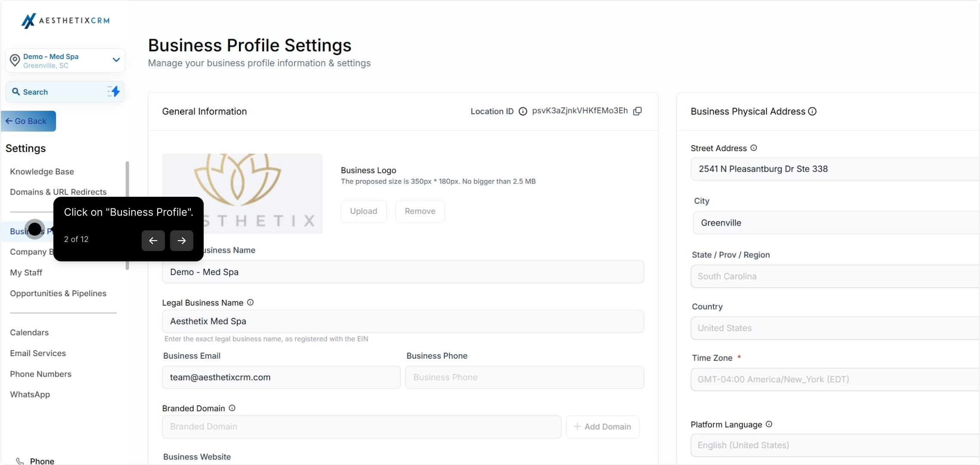
Task: Open WhatsApp settings
Action: click(30, 394)
